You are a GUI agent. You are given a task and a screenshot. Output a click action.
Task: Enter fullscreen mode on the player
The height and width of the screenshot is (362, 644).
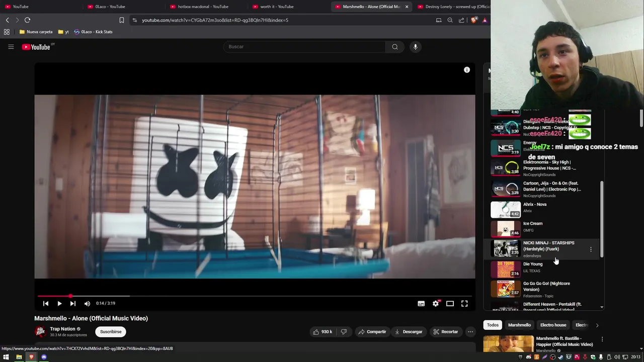tap(464, 304)
